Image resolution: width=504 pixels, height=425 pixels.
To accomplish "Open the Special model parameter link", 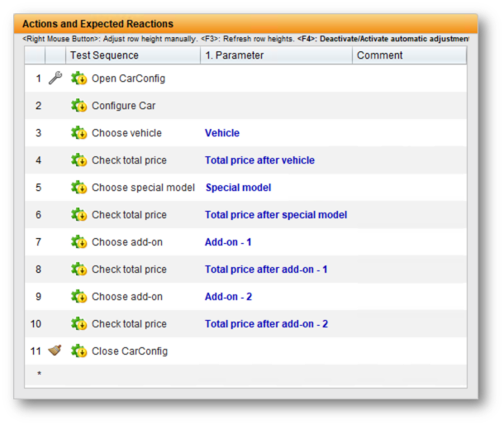I will (x=238, y=187).
